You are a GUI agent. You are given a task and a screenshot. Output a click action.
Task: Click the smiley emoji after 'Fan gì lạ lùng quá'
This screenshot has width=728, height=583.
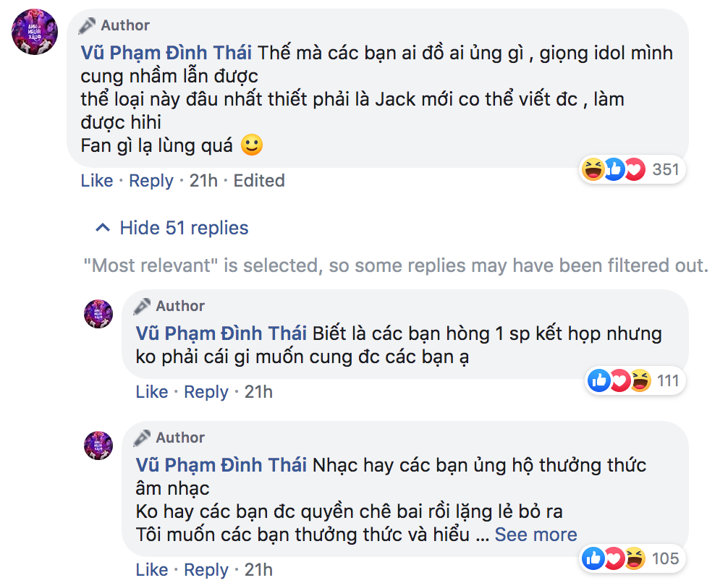pyautogui.click(x=251, y=145)
